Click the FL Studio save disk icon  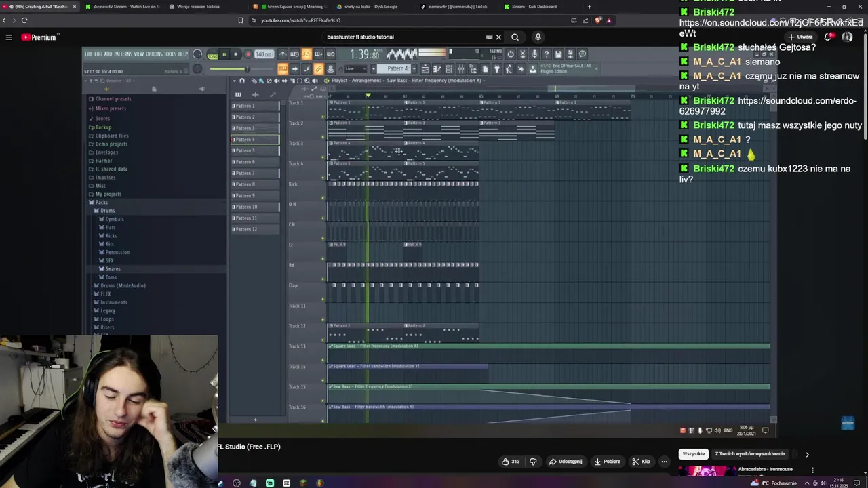coord(559,54)
